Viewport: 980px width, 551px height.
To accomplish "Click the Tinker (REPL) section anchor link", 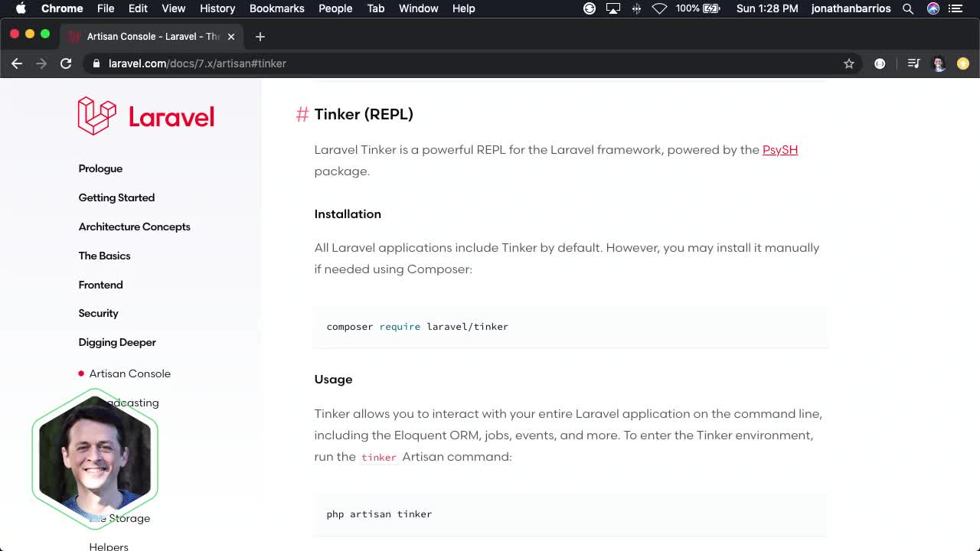I will point(302,114).
